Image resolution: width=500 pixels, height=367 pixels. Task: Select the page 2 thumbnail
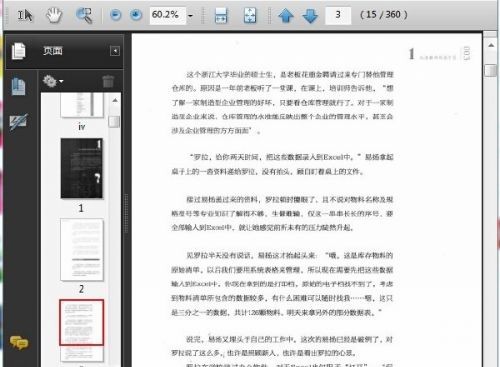[x=82, y=250]
